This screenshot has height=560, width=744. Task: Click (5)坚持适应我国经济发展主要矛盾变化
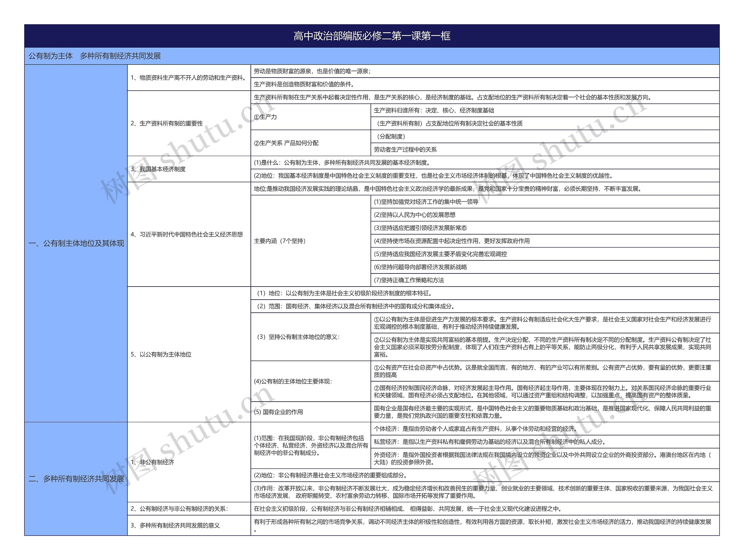pos(545,254)
